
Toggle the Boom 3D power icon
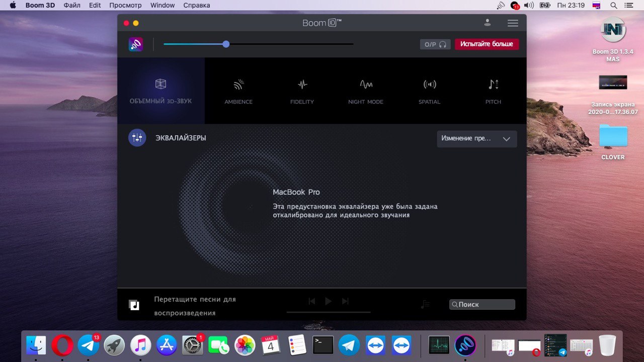pos(135,44)
